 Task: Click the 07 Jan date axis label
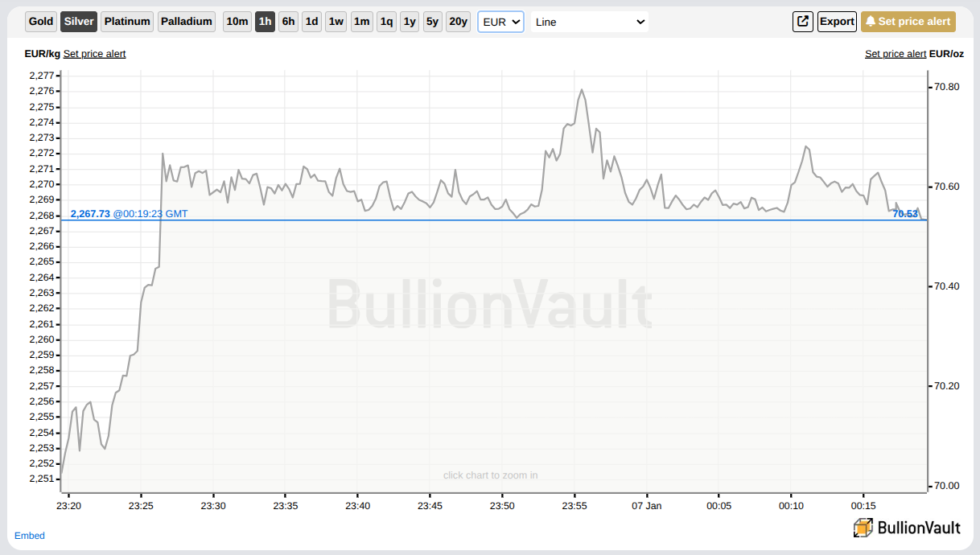646,506
